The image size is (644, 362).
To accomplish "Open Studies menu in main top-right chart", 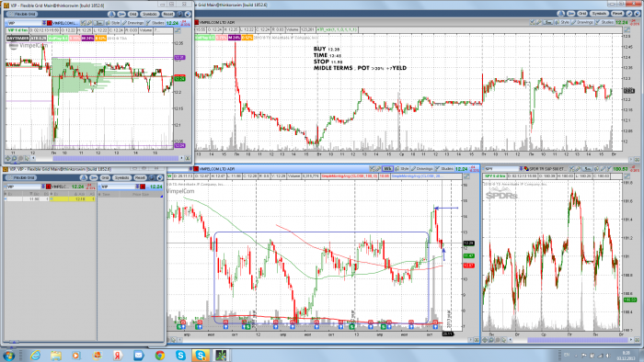I will 605,22.
